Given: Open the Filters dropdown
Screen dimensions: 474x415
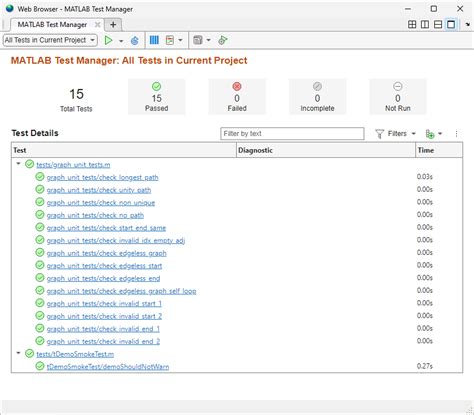Looking at the screenshot, I should 396,134.
